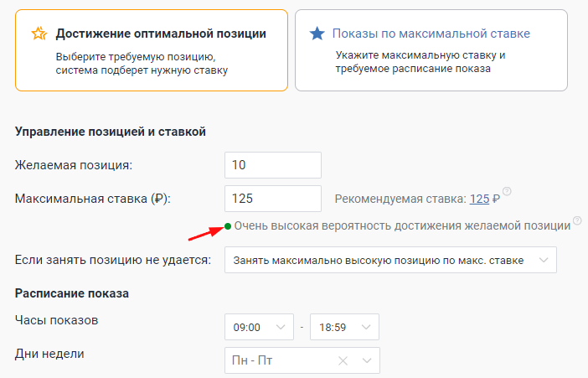Expand the 18:59 end time dropdown
The width and height of the screenshot is (588, 378).
coord(344,327)
